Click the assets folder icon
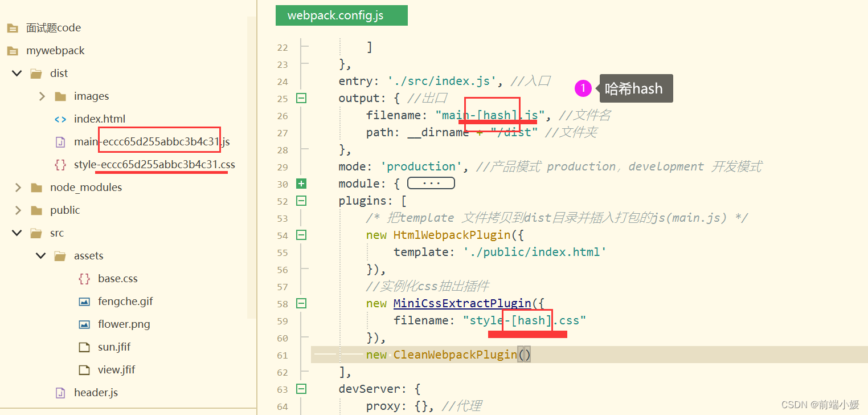 tap(60, 256)
